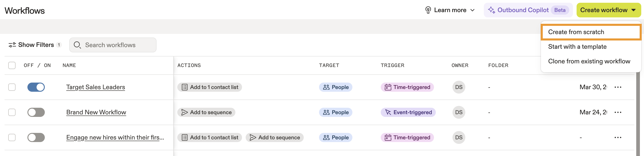Image resolution: width=644 pixels, height=156 pixels.
Task: Click the search magnifier icon
Action: [77, 45]
